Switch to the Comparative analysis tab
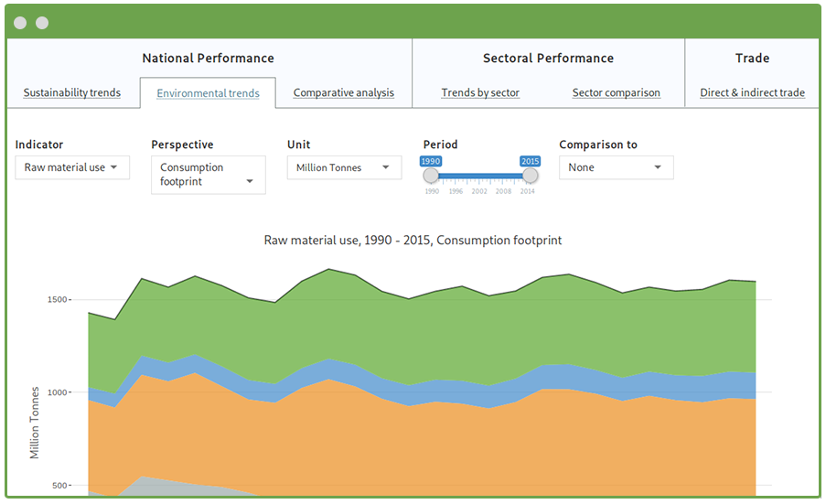The height and width of the screenshot is (504, 826). (x=344, y=92)
